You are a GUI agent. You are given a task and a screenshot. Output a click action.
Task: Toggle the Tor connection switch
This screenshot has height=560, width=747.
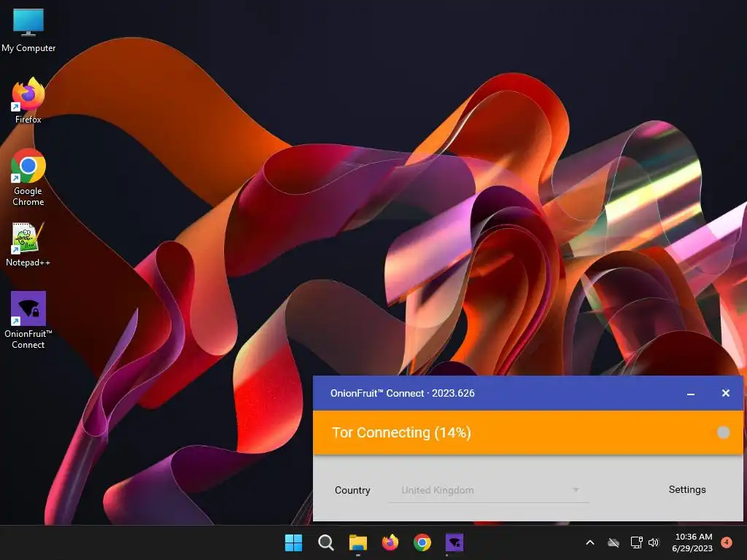point(723,432)
